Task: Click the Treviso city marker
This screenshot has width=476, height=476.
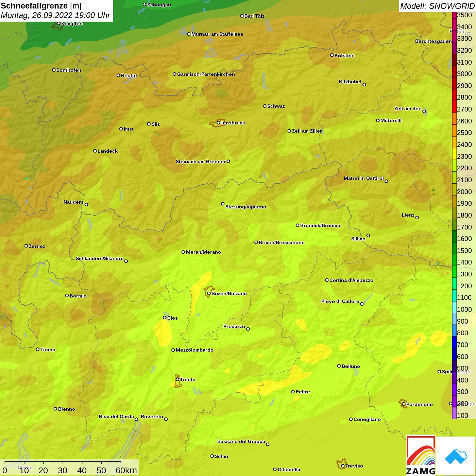Action: [343, 466]
